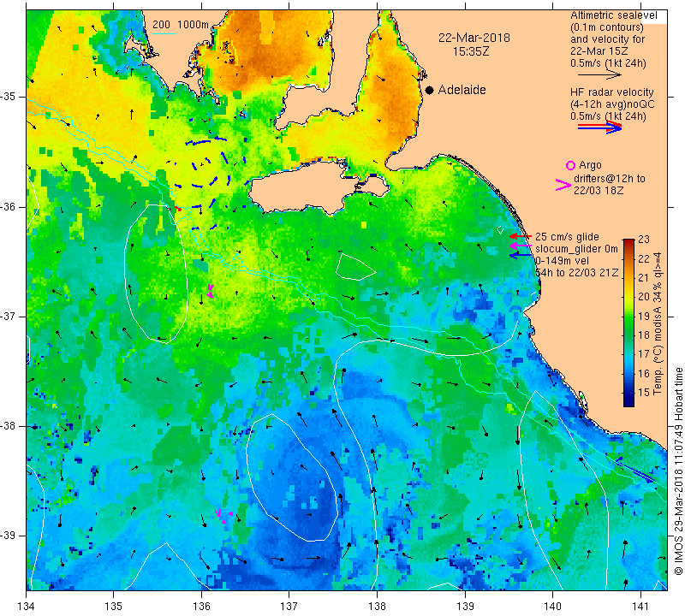Click the red glider arrow in legend
The height and width of the screenshot is (616, 685).
[x=521, y=236]
